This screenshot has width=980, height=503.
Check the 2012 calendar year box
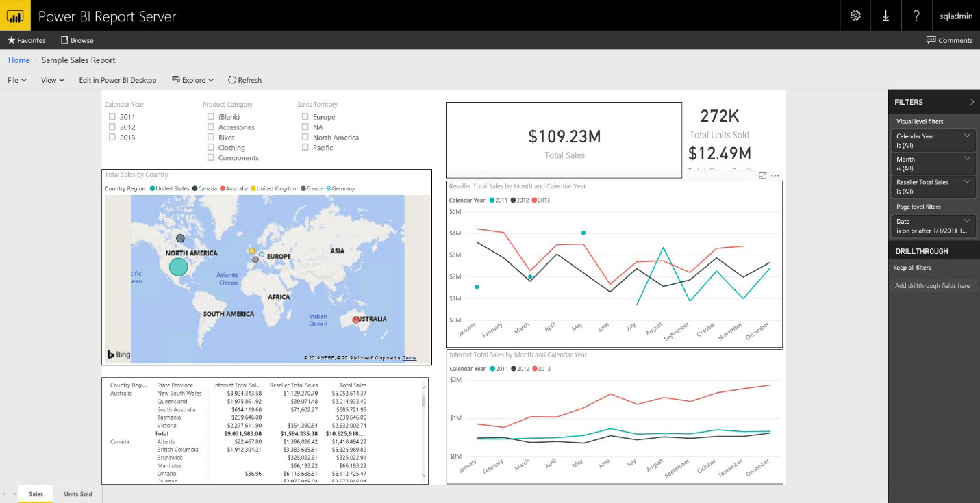click(x=112, y=127)
